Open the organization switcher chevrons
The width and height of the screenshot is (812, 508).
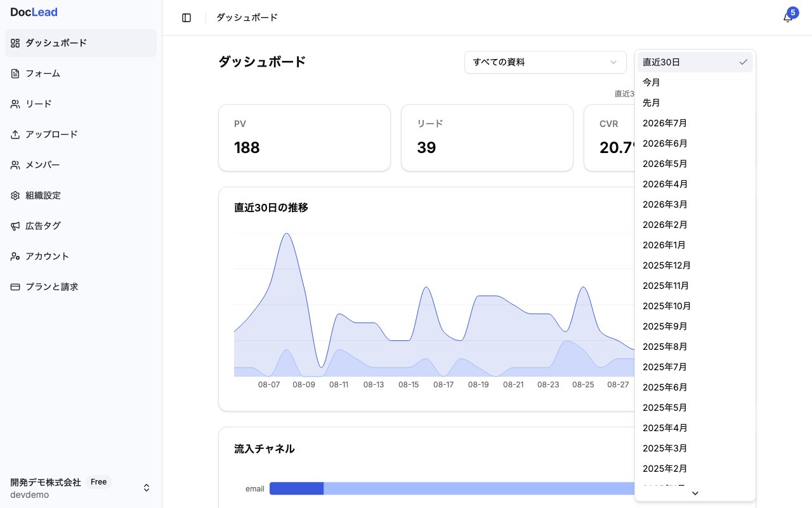pos(147,488)
